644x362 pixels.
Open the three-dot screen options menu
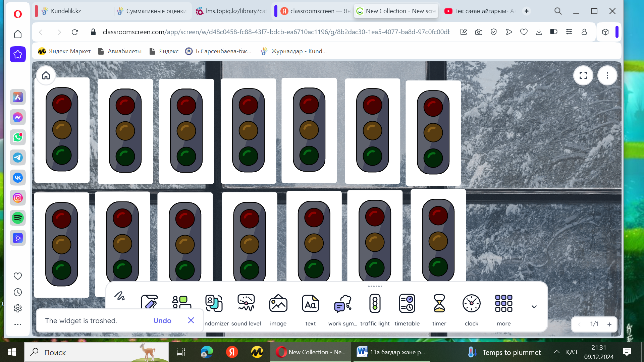pos(607,76)
